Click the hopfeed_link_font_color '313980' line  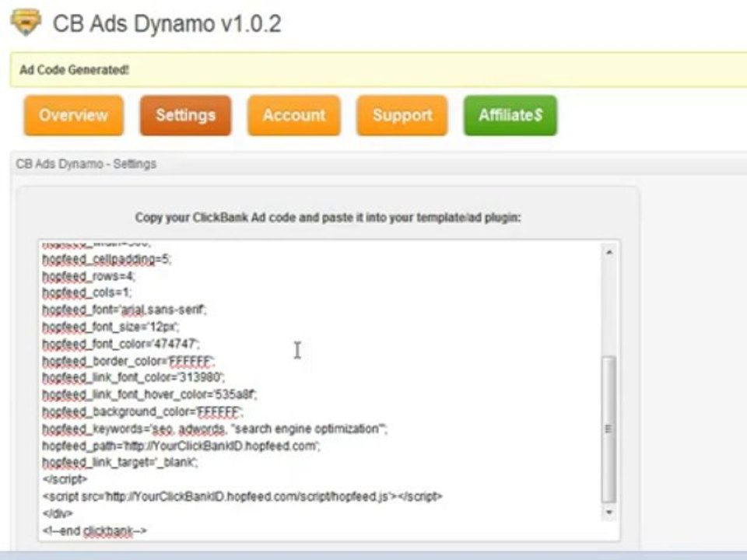coord(133,378)
